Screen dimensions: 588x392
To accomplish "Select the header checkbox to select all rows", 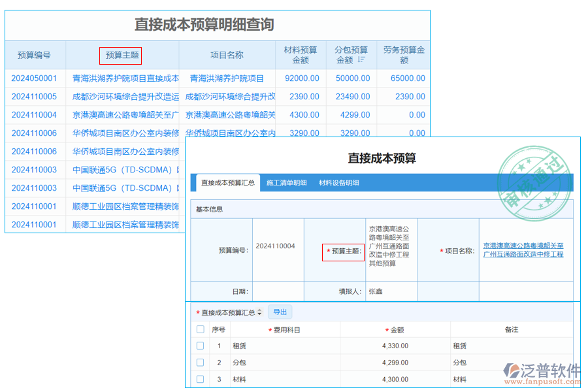I will [x=201, y=329].
